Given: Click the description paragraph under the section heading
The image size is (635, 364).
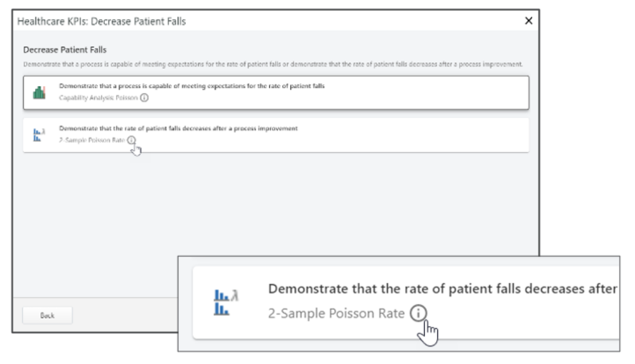Looking at the screenshot, I should pos(273,65).
